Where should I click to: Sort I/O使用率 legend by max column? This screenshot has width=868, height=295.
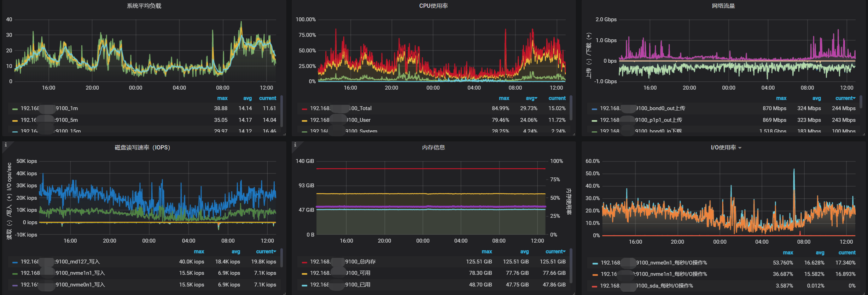pyautogui.click(x=788, y=253)
